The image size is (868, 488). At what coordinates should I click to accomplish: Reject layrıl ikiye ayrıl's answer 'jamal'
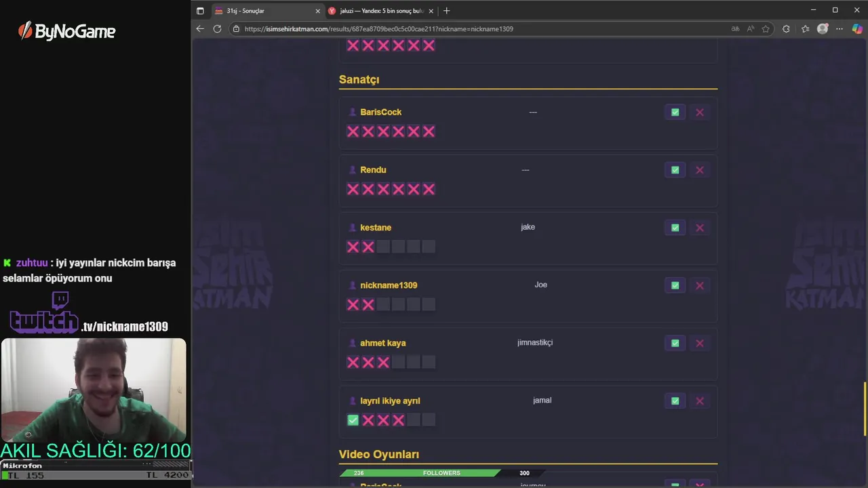[x=700, y=401]
